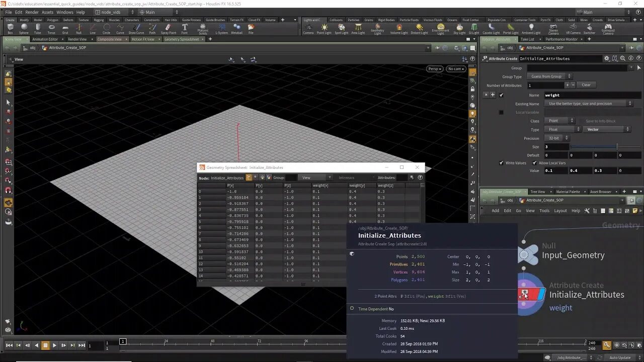Add a Spot Light from shelf
This screenshot has width=644, height=362.
coord(341,29)
